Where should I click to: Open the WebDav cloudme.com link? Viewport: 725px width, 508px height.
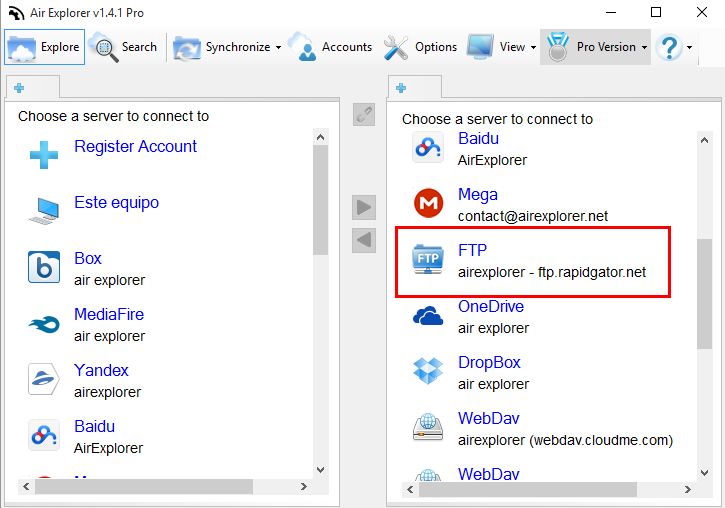[x=488, y=418]
